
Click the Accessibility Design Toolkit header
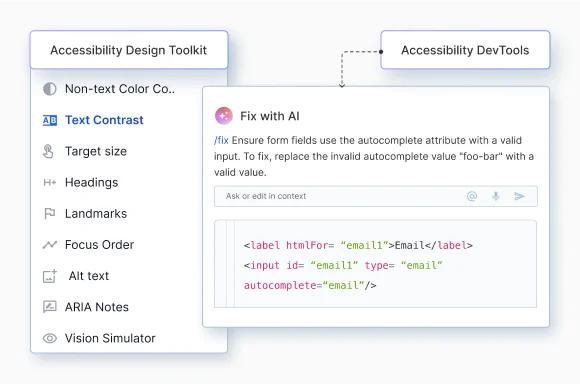point(129,50)
